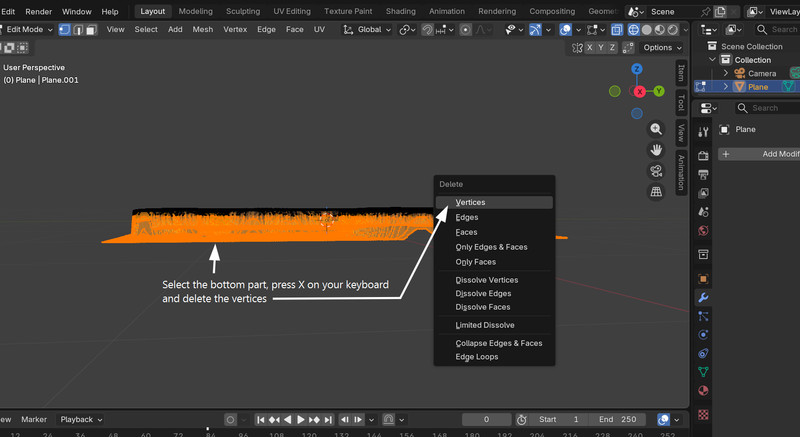Viewport: 800px width, 437px height.
Task: Collapse the Collection in outliner
Action: (713, 60)
